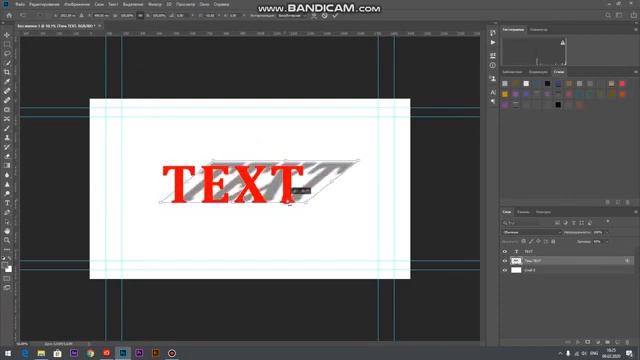Open the Фильтр menu
The image size is (640, 360).
pyautogui.click(x=155, y=4)
